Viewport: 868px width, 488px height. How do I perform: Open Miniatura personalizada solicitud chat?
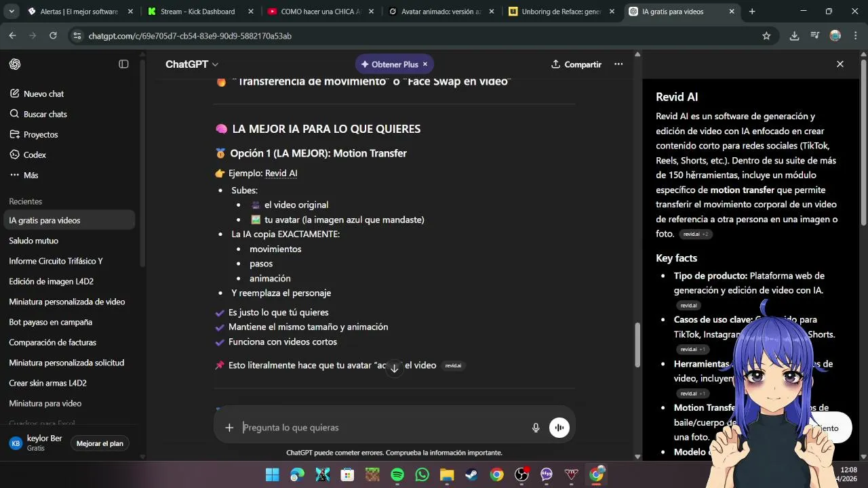(x=71, y=363)
